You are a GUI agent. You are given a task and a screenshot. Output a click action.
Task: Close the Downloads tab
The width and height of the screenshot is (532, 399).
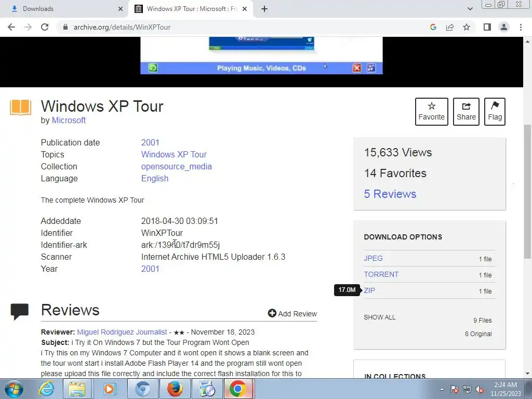121,9
